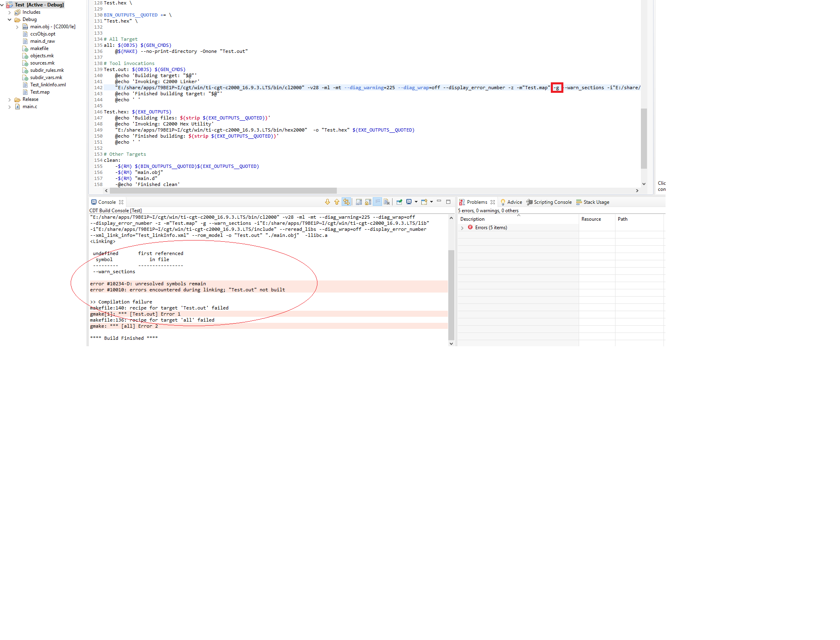Click the Copy Build Log icon
840x640 pixels.
click(x=359, y=202)
